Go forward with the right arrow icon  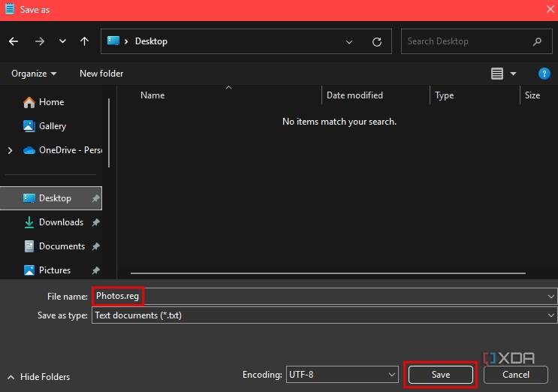40,41
